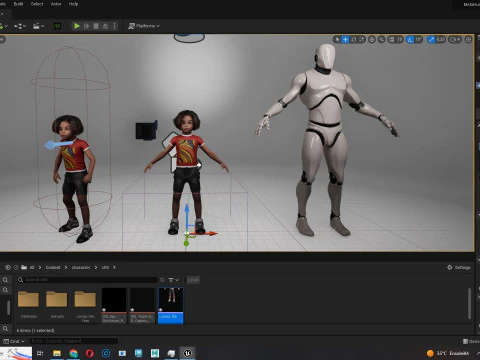The height and width of the screenshot is (360, 480).
Task: Click the surface snapping icon in viewport
Action: 382,40
